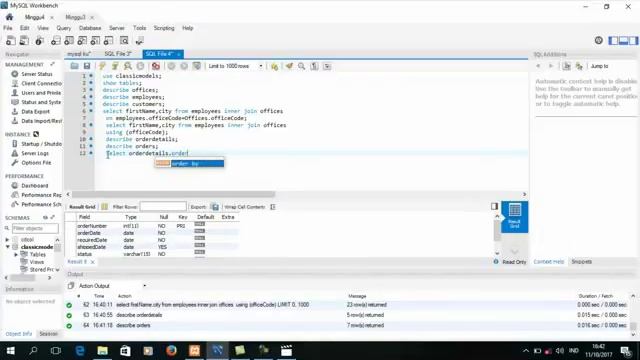The image size is (640, 360).
Task: Open find panel with magnifier icon
Action: pos(302,66)
